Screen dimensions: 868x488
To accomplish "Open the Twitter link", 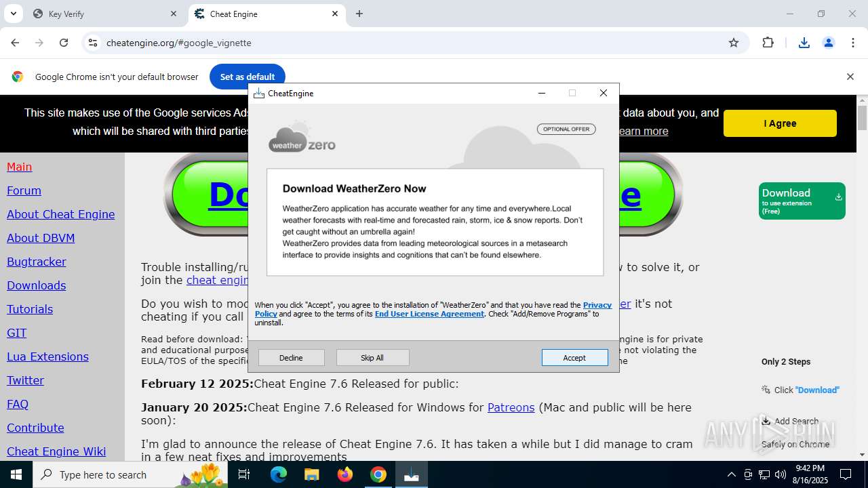I will click(25, 380).
